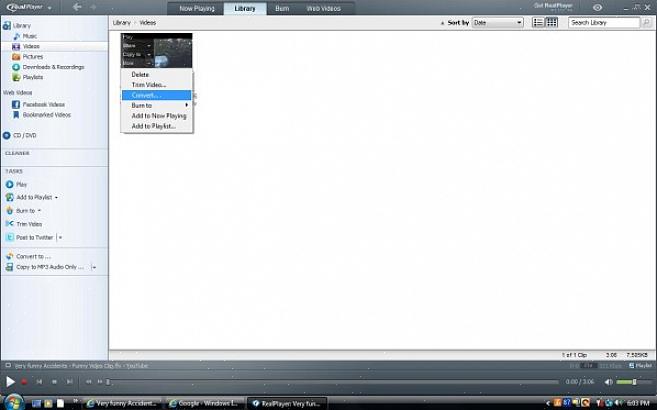This screenshot has height=410, width=657.
Task: Open the Web Videos tab
Action: click(323, 8)
